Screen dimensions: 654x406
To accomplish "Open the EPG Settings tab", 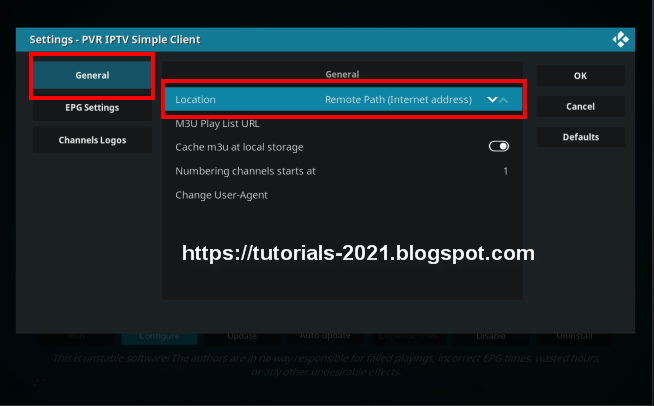I will coord(92,108).
